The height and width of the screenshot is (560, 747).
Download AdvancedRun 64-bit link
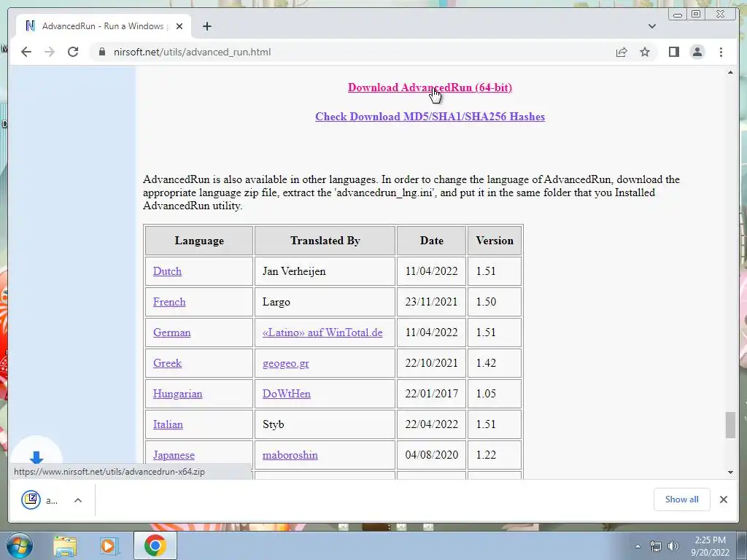[430, 87]
